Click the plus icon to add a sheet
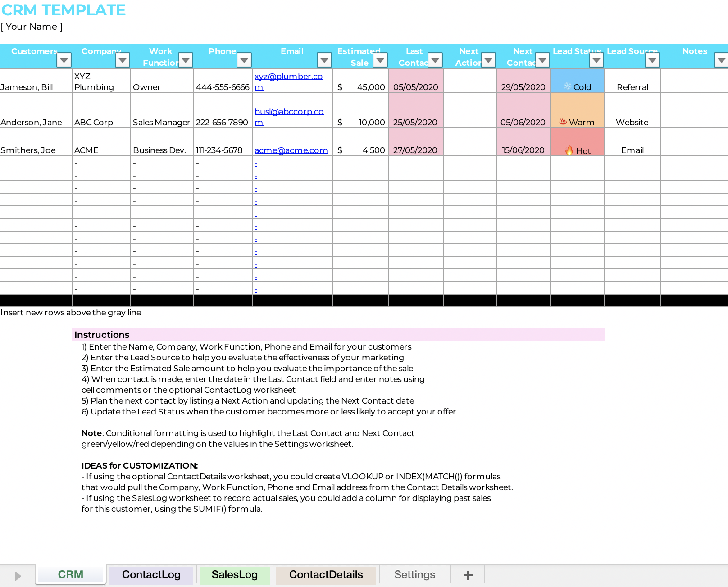The width and height of the screenshot is (728, 587). pyautogui.click(x=468, y=575)
